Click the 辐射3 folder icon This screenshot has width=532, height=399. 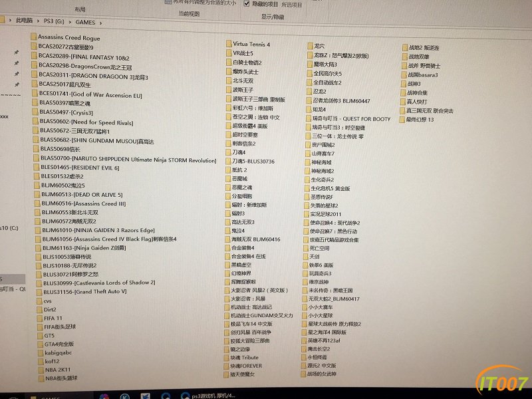(228, 213)
